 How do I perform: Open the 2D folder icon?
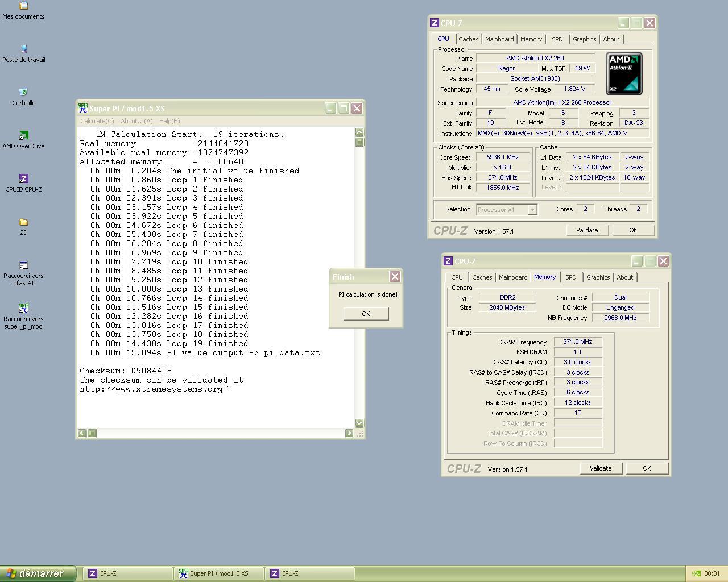[x=23, y=226]
